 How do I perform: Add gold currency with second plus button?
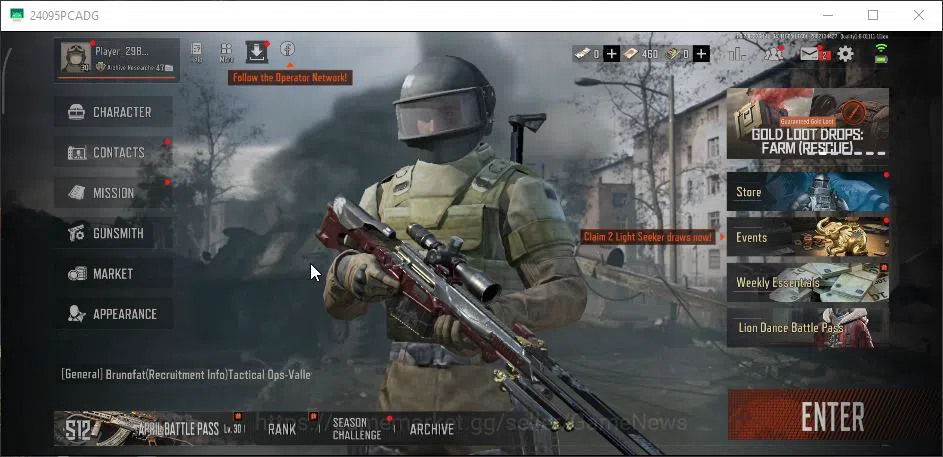tap(701, 54)
